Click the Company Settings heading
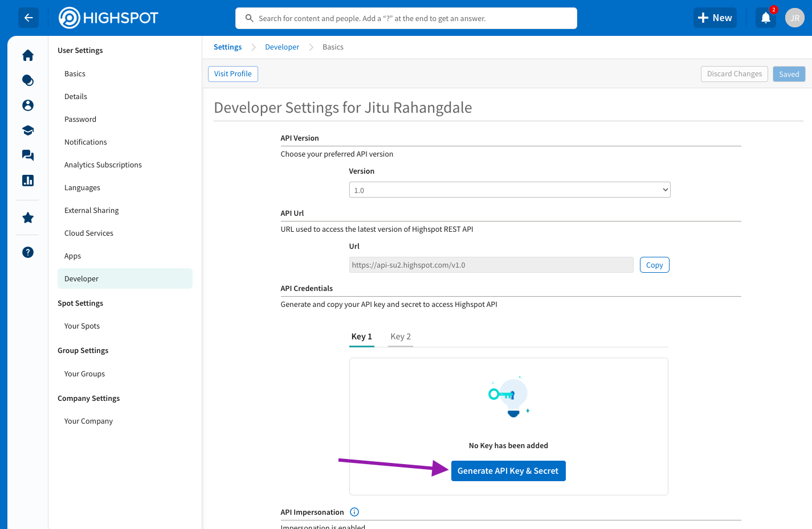812x529 pixels. click(89, 399)
